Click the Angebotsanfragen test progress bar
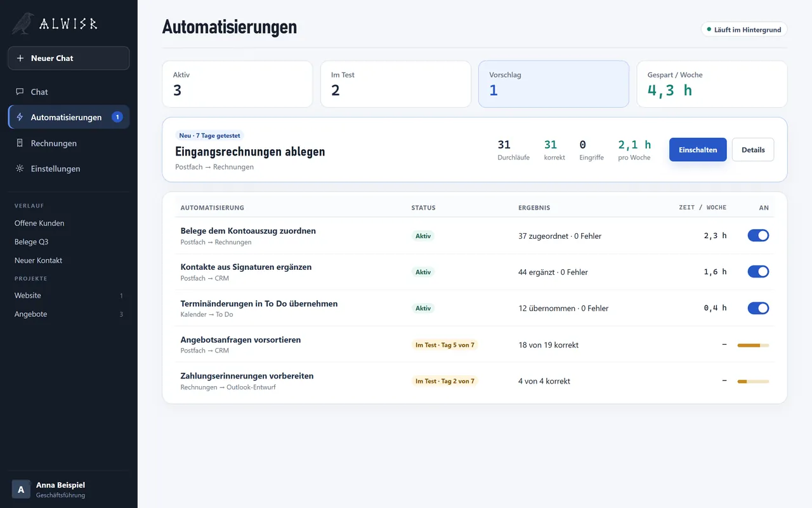 (x=753, y=345)
